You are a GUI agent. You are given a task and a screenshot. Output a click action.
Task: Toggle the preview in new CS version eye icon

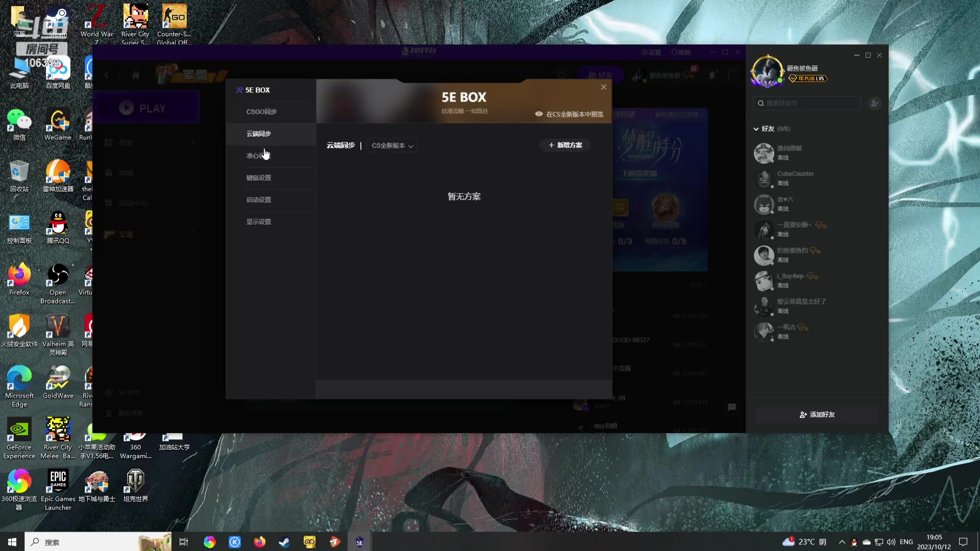pyautogui.click(x=538, y=114)
